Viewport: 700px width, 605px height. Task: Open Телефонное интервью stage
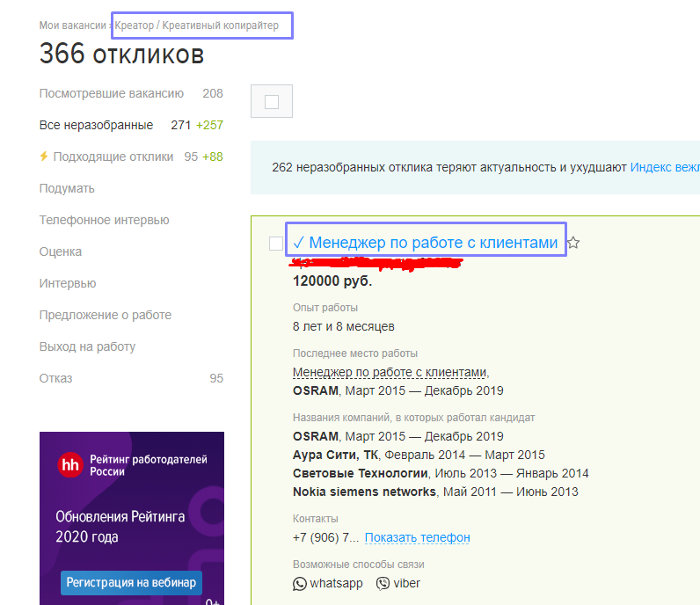click(x=104, y=220)
